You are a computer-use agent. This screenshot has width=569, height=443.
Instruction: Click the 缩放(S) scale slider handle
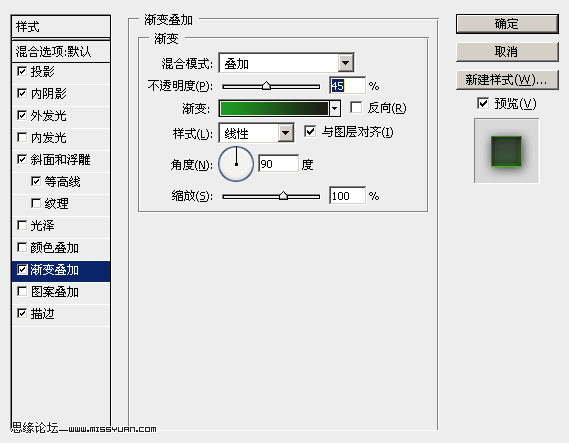(283, 196)
